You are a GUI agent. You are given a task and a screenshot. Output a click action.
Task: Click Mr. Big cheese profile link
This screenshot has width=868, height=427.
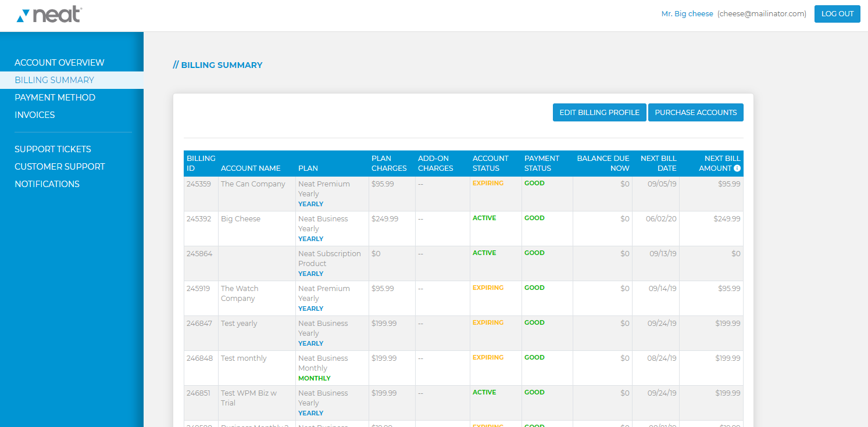pos(687,14)
